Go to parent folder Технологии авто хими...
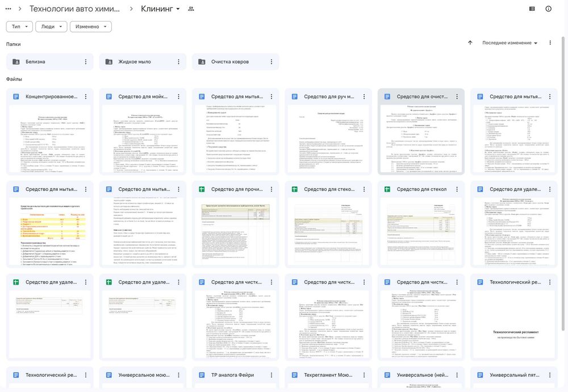This screenshot has height=392, width=568. (x=74, y=9)
